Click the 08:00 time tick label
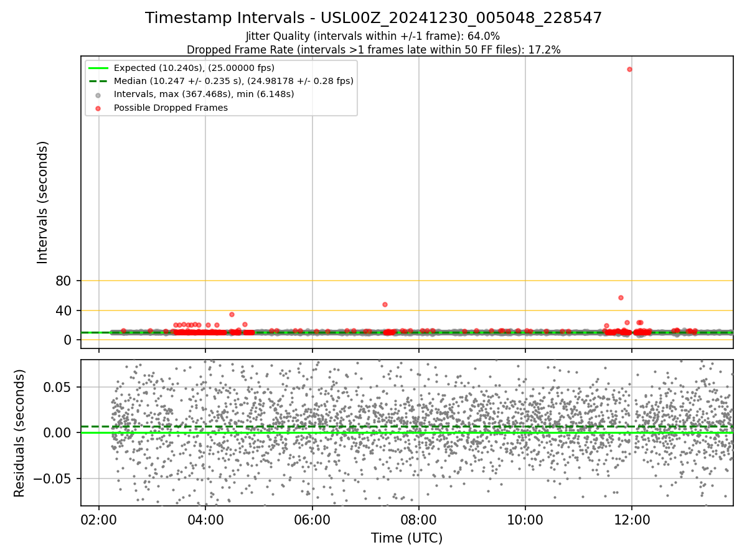Screen dimensions: 747x560 tap(419, 520)
